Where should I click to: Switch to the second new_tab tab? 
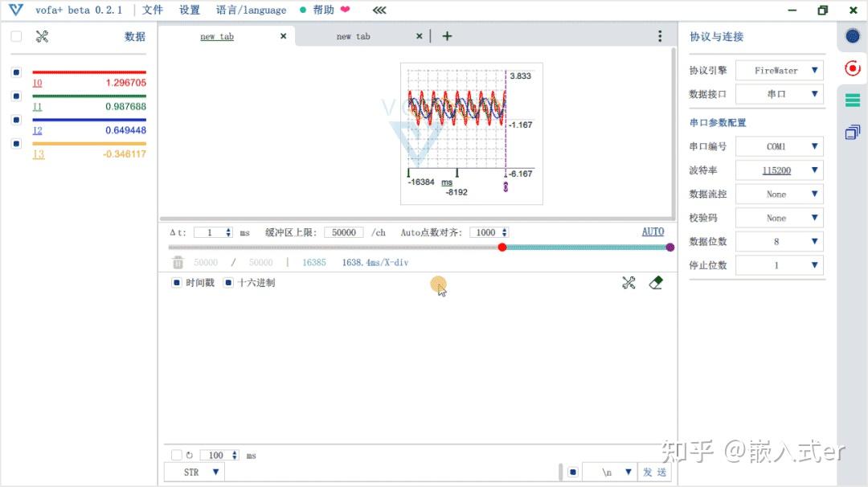[354, 36]
